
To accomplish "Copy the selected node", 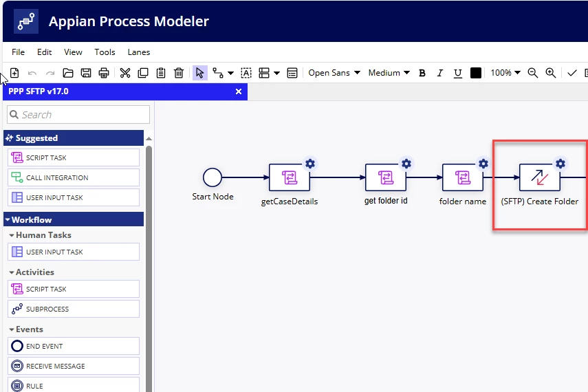I will pyautogui.click(x=143, y=73).
